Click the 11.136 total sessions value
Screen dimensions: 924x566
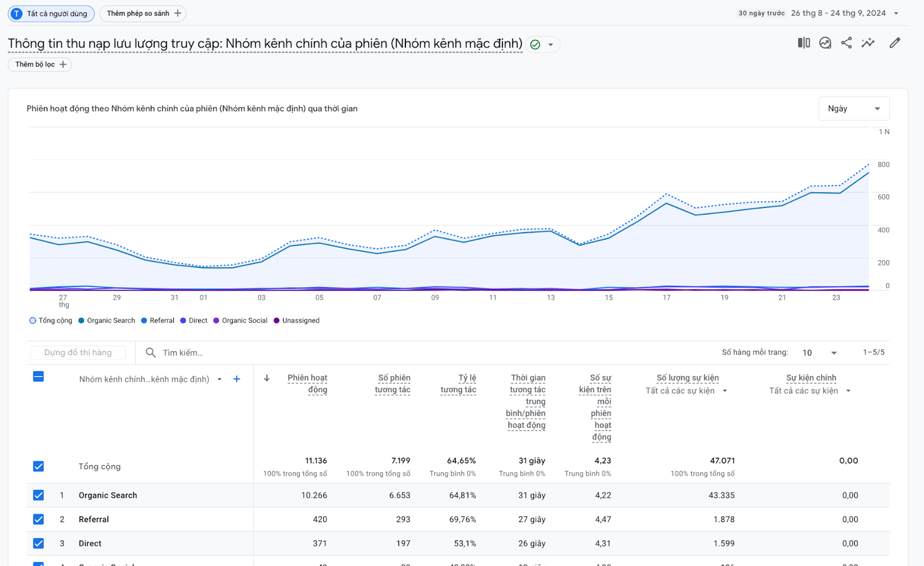[316, 460]
